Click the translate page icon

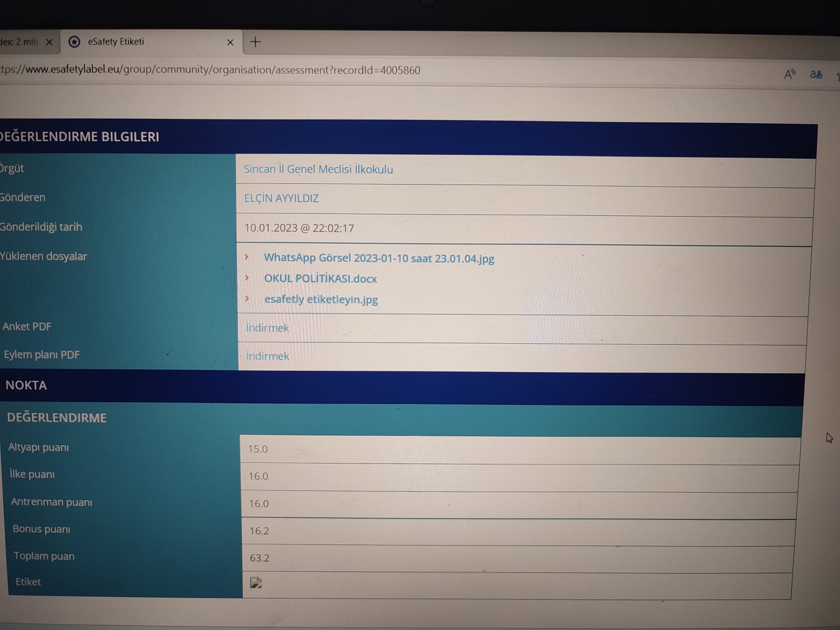(x=816, y=74)
